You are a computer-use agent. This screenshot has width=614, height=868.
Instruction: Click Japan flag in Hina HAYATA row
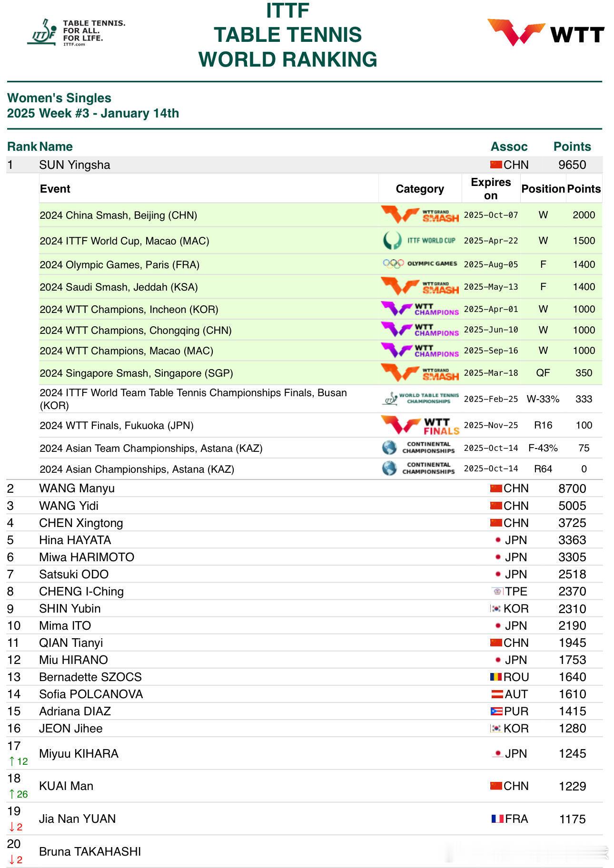[498, 540]
